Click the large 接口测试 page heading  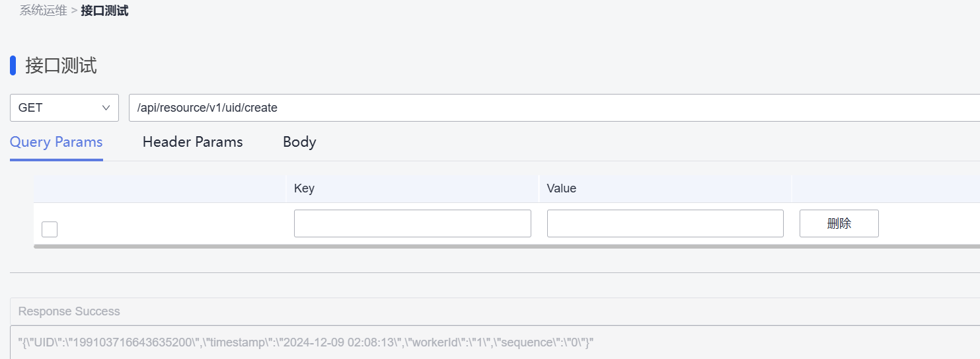point(61,65)
